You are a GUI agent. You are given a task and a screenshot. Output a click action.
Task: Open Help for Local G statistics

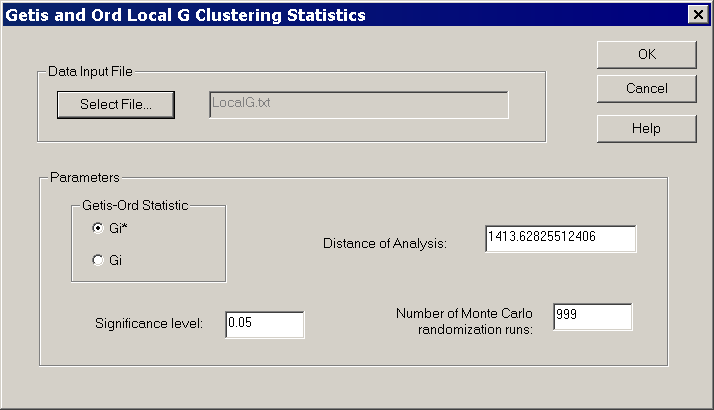click(x=647, y=129)
